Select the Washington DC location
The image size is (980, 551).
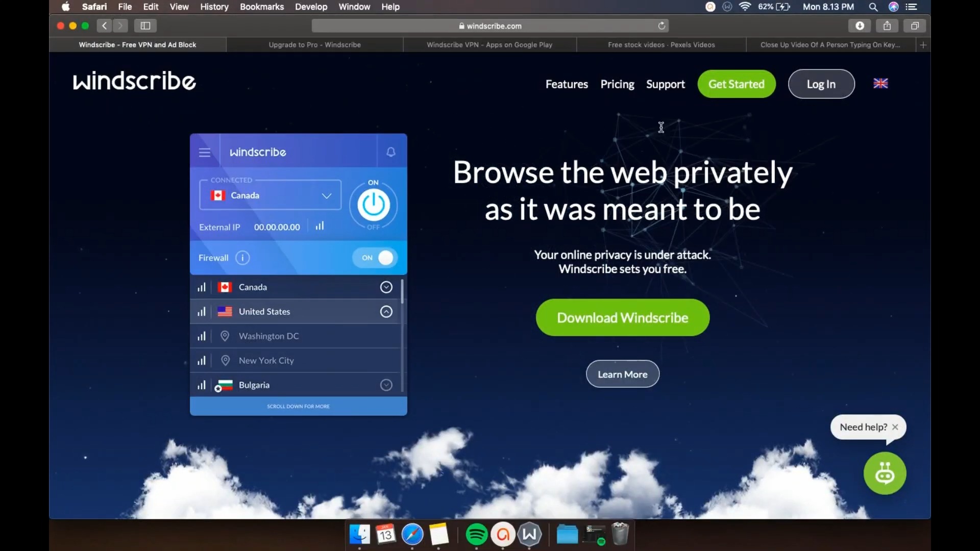click(269, 336)
